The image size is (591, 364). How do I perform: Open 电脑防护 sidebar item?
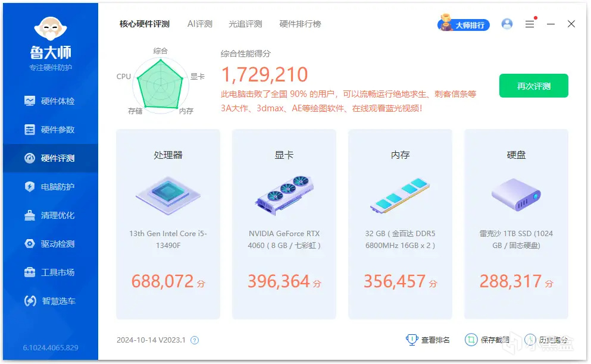click(50, 187)
